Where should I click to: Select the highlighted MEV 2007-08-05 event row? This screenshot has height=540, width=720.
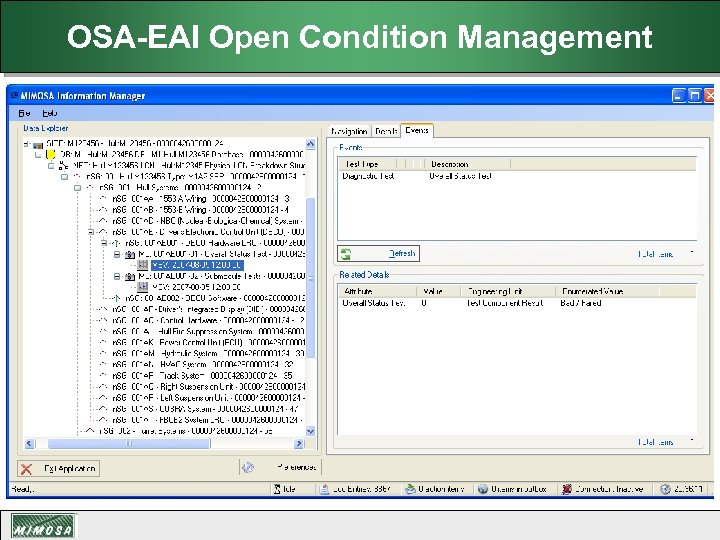click(197, 265)
